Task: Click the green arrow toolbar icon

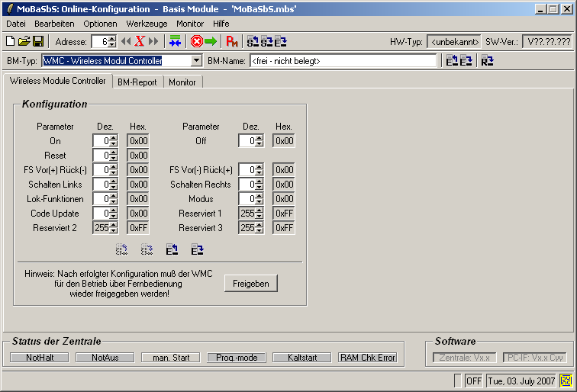Action: pyautogui.click(x=211, y=41)
